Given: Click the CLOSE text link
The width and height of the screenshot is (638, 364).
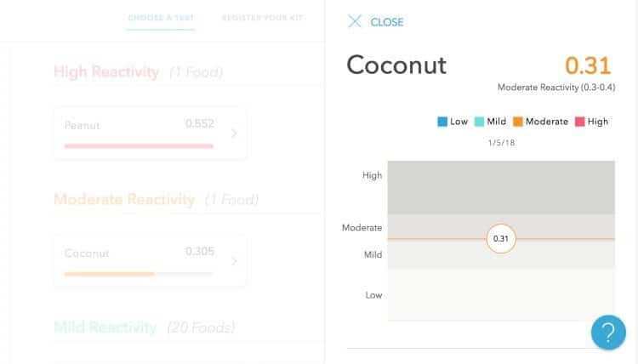Looking at the screenshot, I should pyautogui.click(x=386, y=22).
